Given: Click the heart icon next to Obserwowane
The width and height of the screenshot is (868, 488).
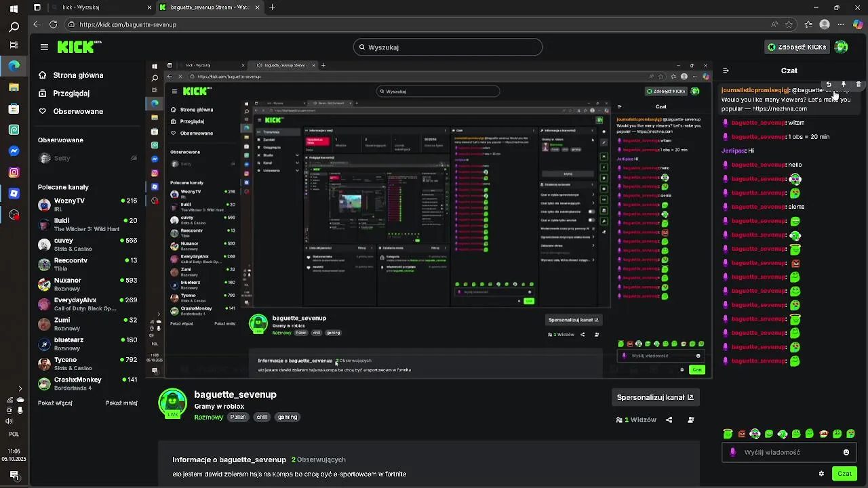Looking at the screenshot, I should (43, 111).
